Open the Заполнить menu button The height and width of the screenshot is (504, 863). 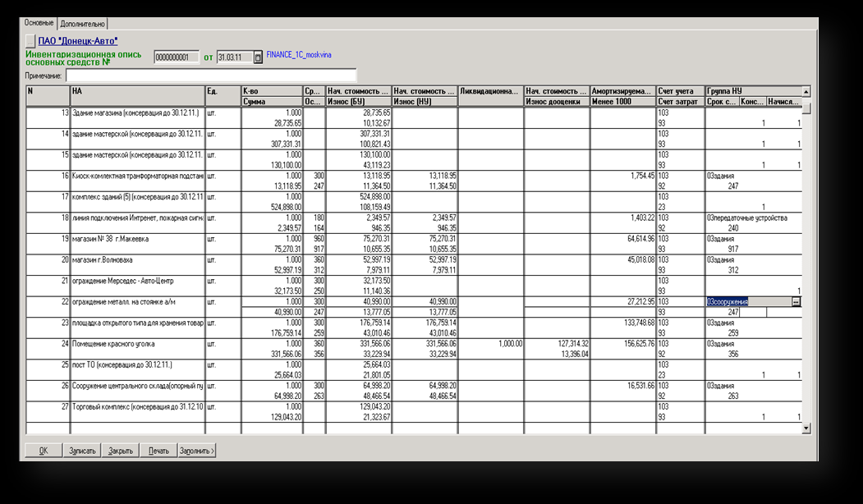pos(197,451)
